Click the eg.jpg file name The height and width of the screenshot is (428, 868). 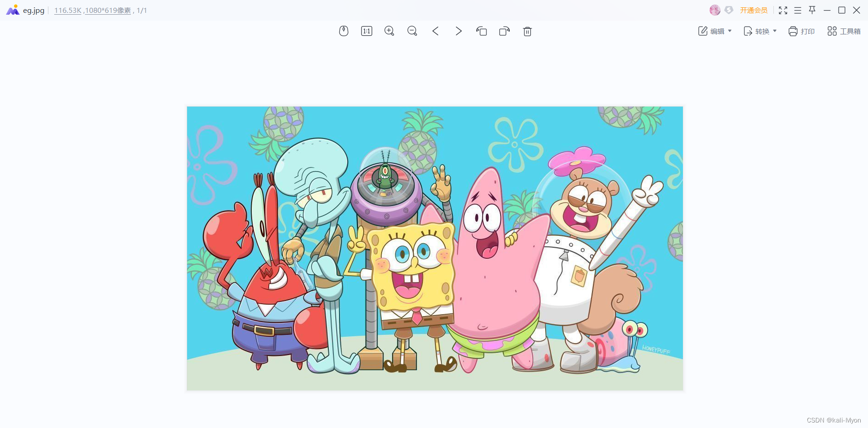(34, 10)
